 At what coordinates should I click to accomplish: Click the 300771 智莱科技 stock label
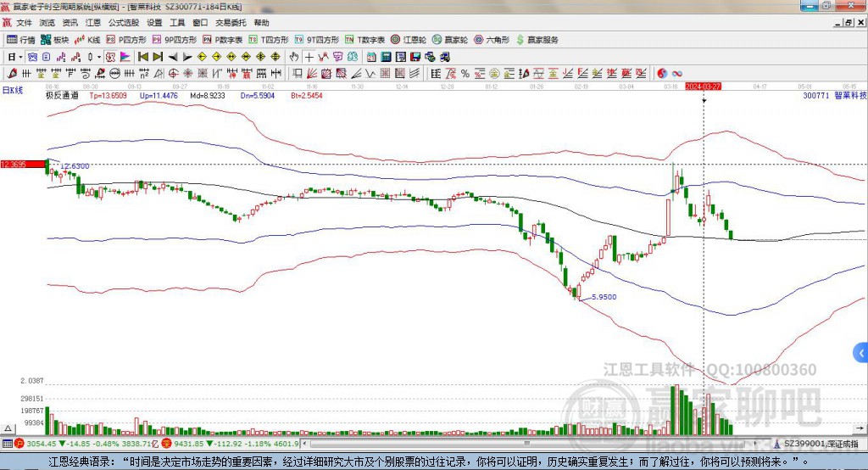(834, 95)
